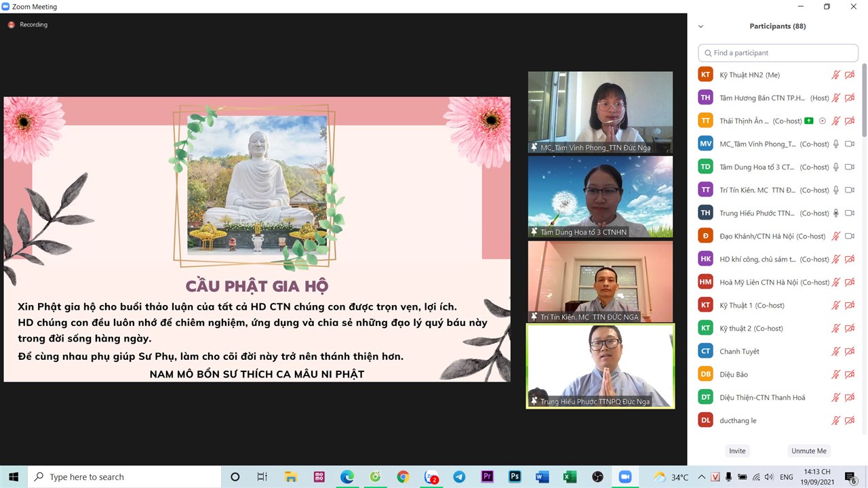
Task: Click the slide heading "CẦU PHẬT GIA HỘ"
Action: click(257, 286)
